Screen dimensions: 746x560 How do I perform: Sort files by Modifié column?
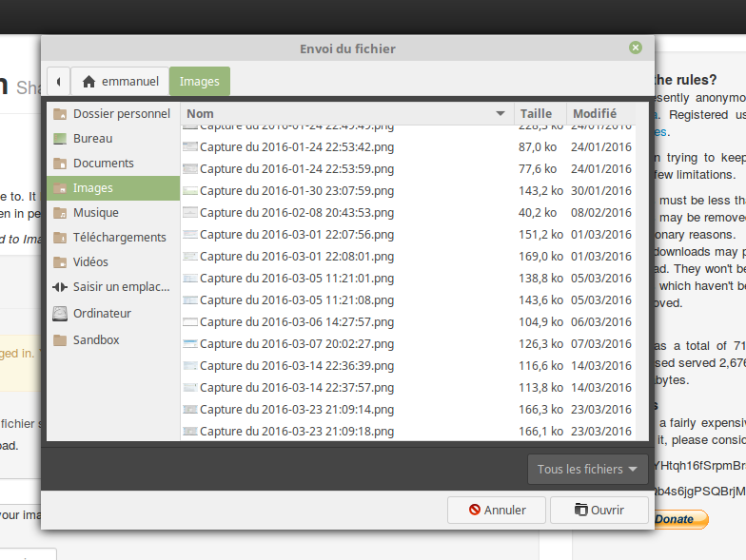click(x=601, y=114)
